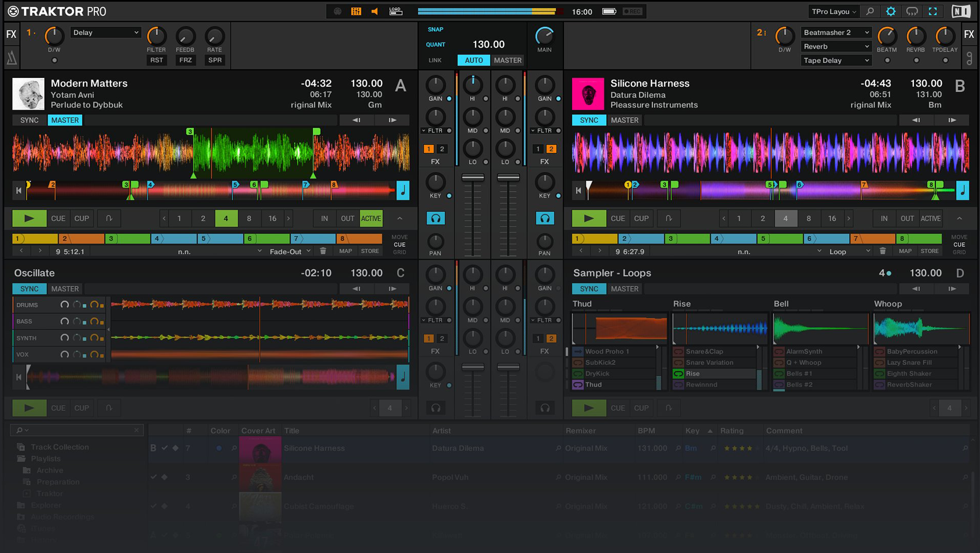Image resolution: width=980 pixels, height=553 pixels.
Task: Toggle Deck A headphone cue button
Action: tap(435, 219)
